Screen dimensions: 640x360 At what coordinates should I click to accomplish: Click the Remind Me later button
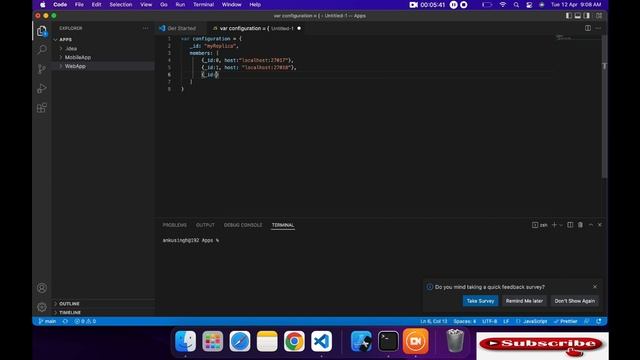pyautogui.click(x=524, y=301)
